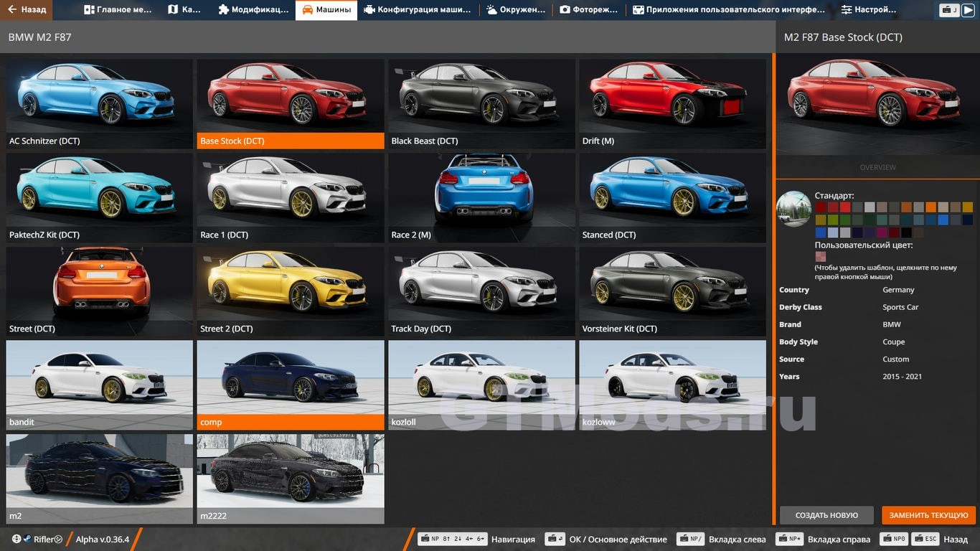
Task: Select the orange Street (DCT) car
Action: (99, 292)
